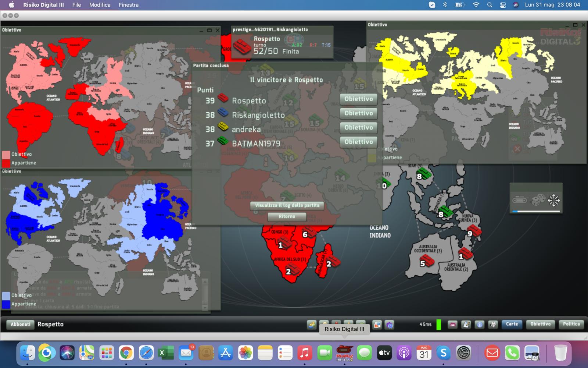Click the red tank on Australia Orientale with 1
Image resolution: width=588 pixels, height=368 pixels.
tap(465, 254)
